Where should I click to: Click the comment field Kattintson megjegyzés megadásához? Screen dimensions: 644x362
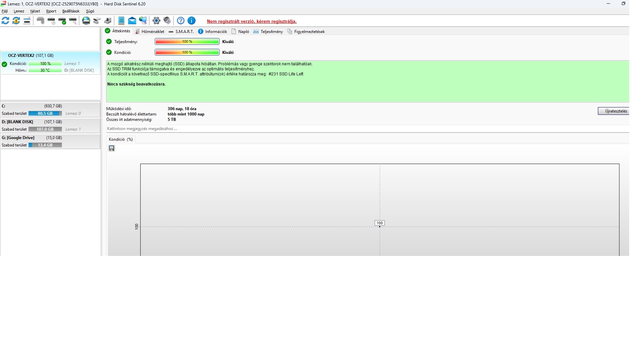click(368, 129)
